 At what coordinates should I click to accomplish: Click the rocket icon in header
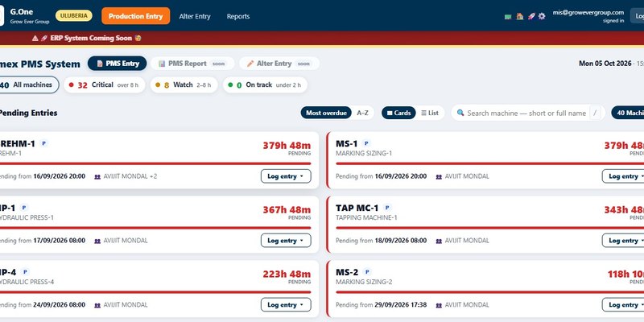click(x=531, y=16)
